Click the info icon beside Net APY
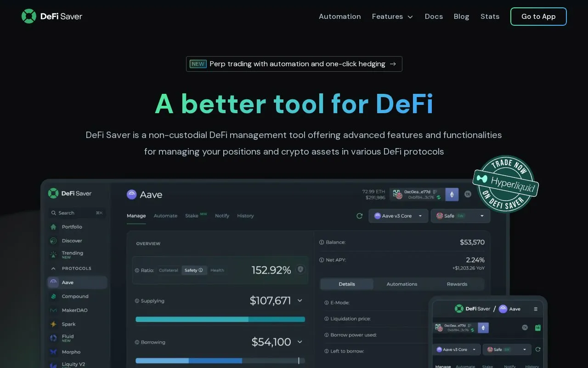 [x=322, y=260]
